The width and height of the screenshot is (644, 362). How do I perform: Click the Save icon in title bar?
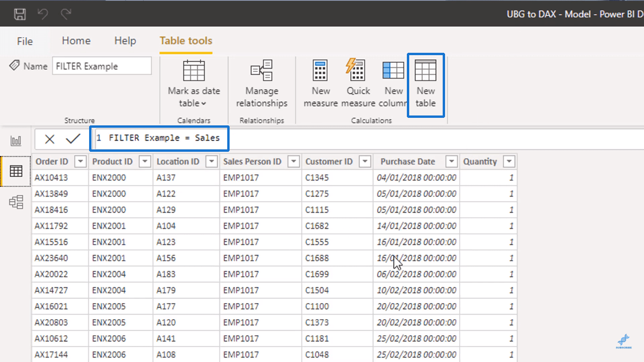[20, 14]
